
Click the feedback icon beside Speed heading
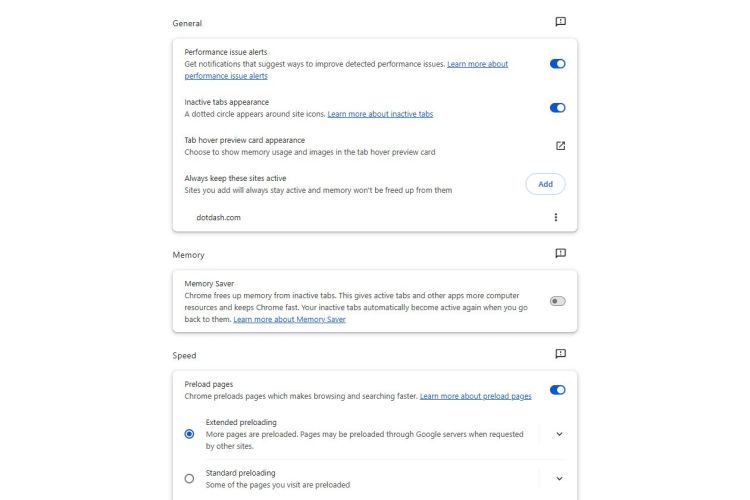[x=560, y=354]
